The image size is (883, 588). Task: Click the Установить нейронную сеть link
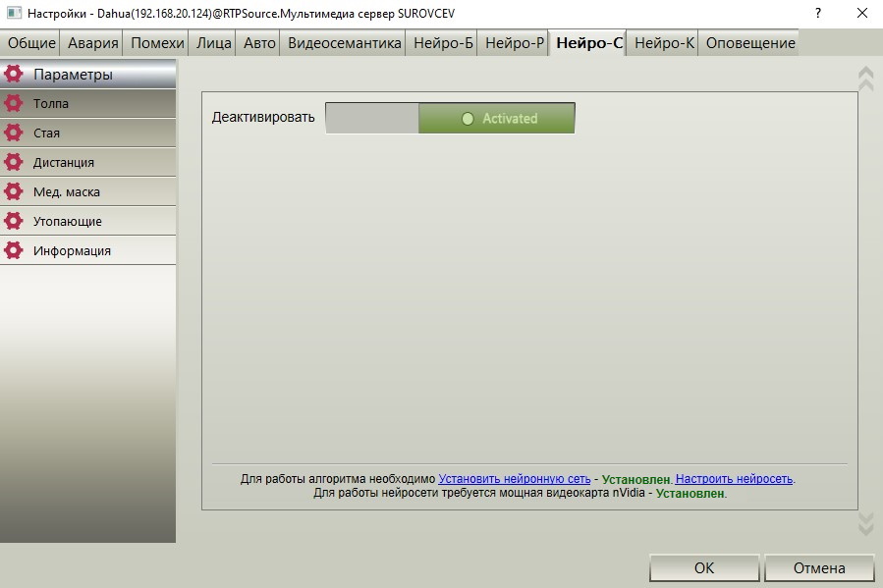514,479
